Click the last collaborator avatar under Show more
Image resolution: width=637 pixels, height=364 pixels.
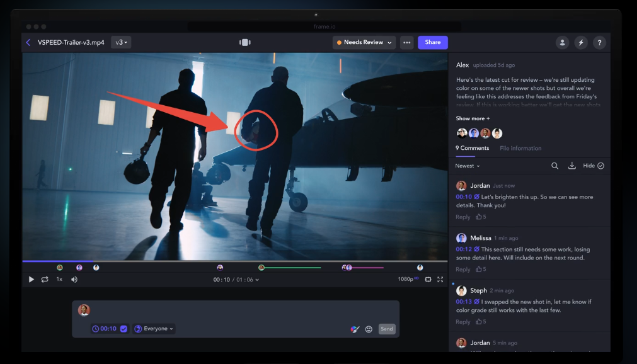coord(497,134)
